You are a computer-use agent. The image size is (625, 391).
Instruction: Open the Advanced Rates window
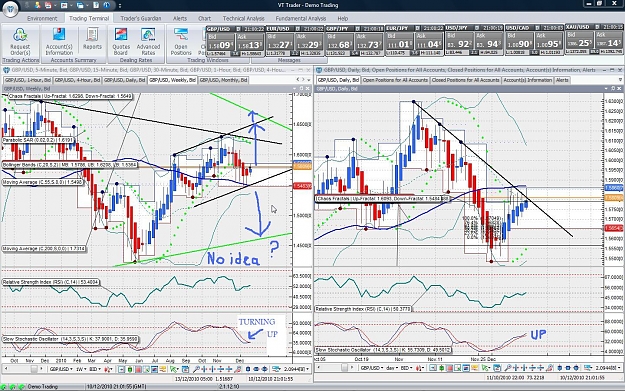click(x=148, y=41)
